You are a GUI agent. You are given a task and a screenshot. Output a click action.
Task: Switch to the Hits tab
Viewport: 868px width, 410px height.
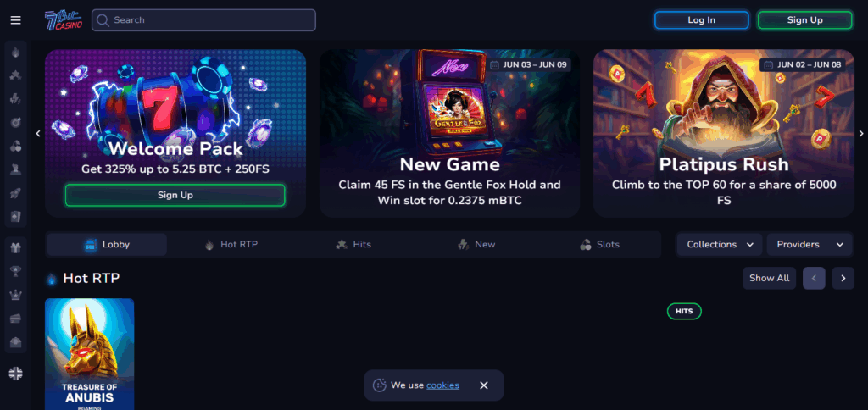(353, 245)
